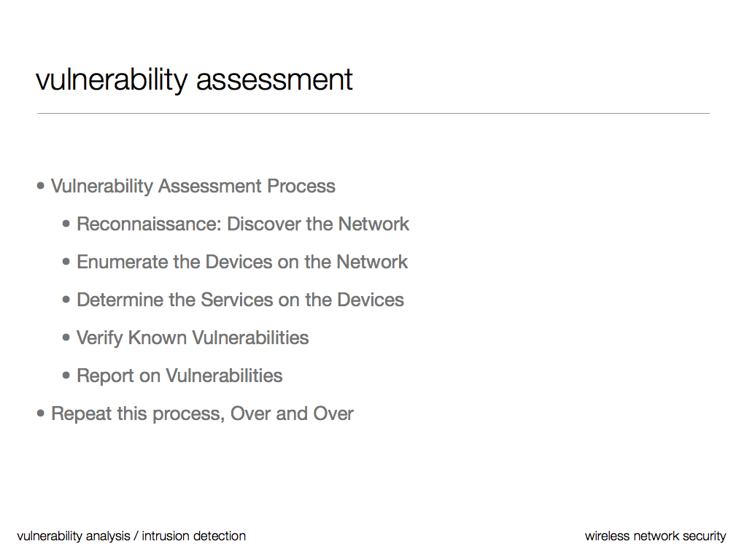Click bullet dot before "Reconnaissance" line
The image size is (747, 560).
67,224
